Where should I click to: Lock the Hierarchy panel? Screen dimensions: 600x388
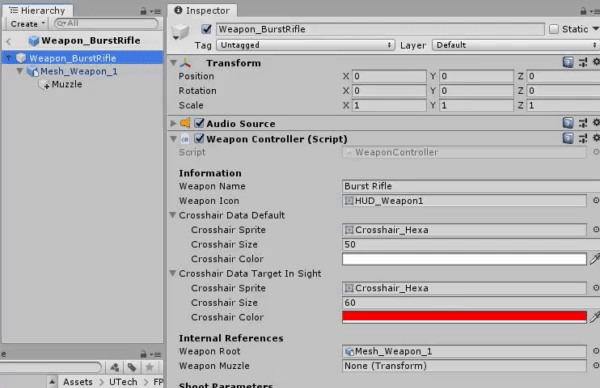click(x=143, y=11)
